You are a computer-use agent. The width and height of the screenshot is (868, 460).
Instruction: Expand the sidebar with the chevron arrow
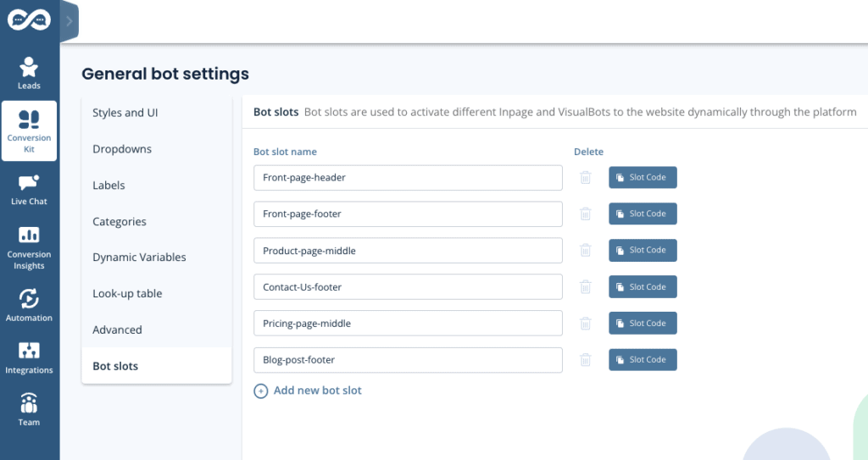pyautogui.click(x=69, y=20)
